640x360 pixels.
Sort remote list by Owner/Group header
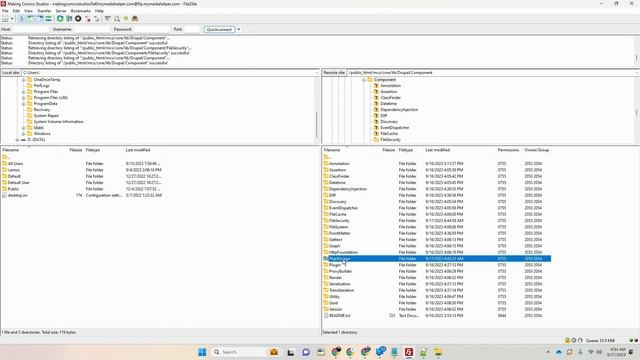pyautogui.click(x=537, y=150)
